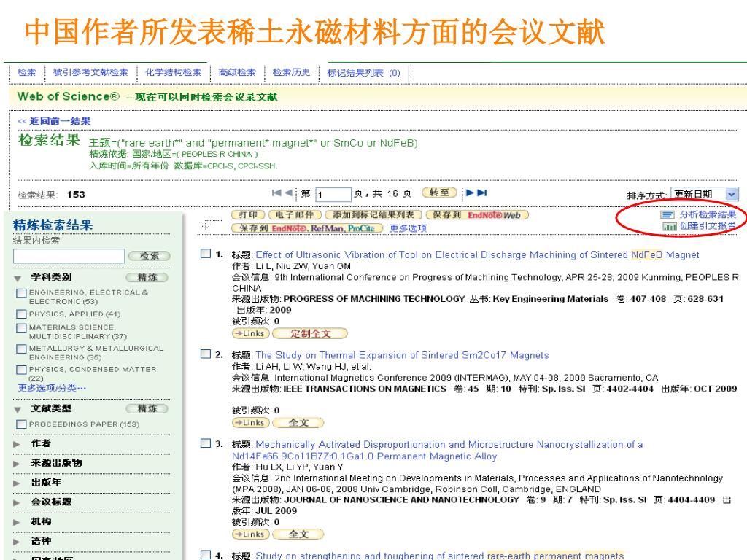Open 分析检索结果 link
Screen dimensions: 747x560
click(708, 215)
